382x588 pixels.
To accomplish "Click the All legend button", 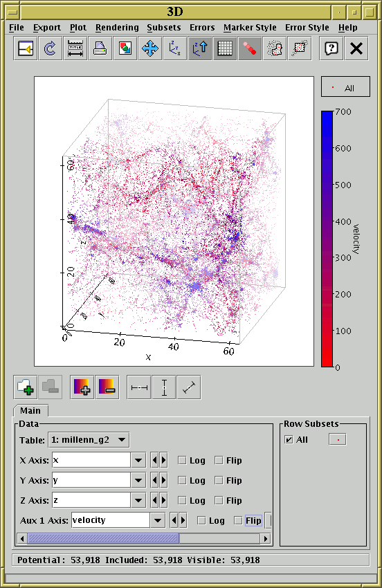I will pyautogui.click(x=345, y=86).
